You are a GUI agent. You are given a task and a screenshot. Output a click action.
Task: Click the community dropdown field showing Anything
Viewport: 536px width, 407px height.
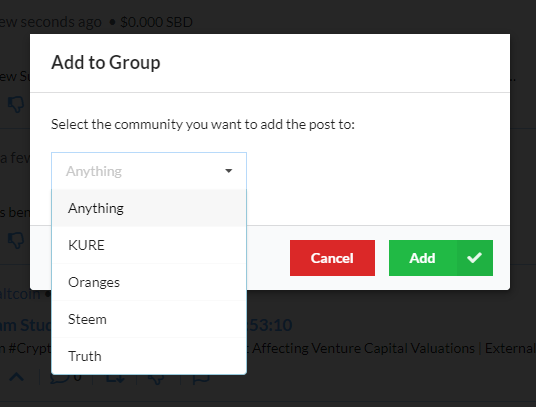149,171
